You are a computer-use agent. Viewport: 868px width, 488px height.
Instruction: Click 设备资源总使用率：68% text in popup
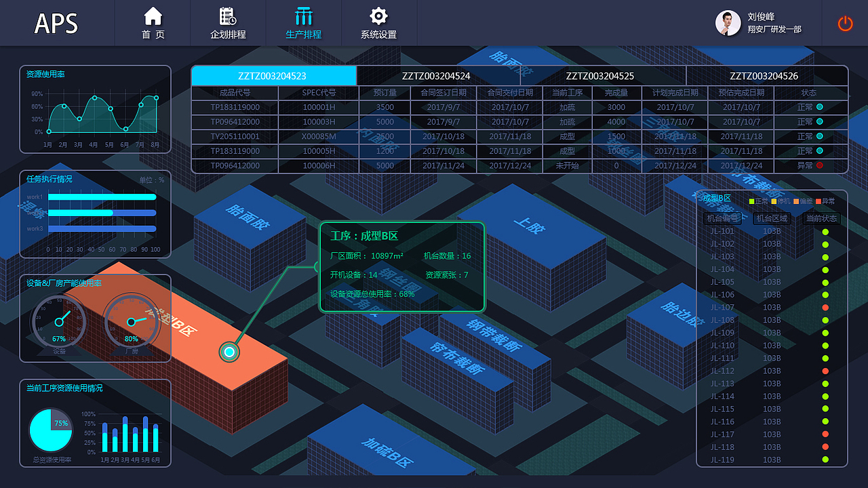(372, 294)
